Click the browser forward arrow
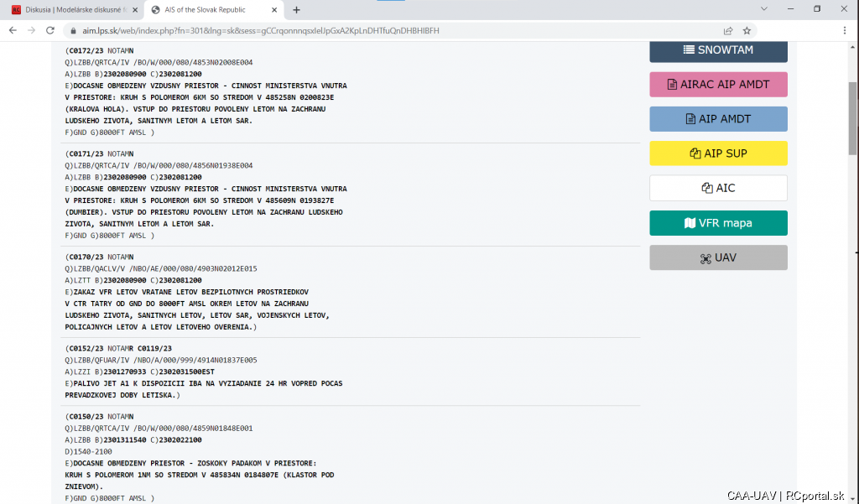 point(31,31)
